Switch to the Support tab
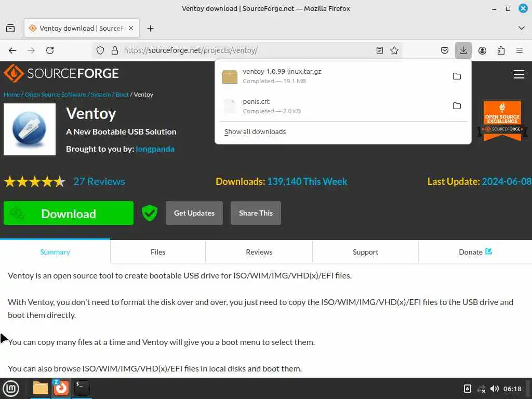This screenshot has width=532, height=399. 365,252
